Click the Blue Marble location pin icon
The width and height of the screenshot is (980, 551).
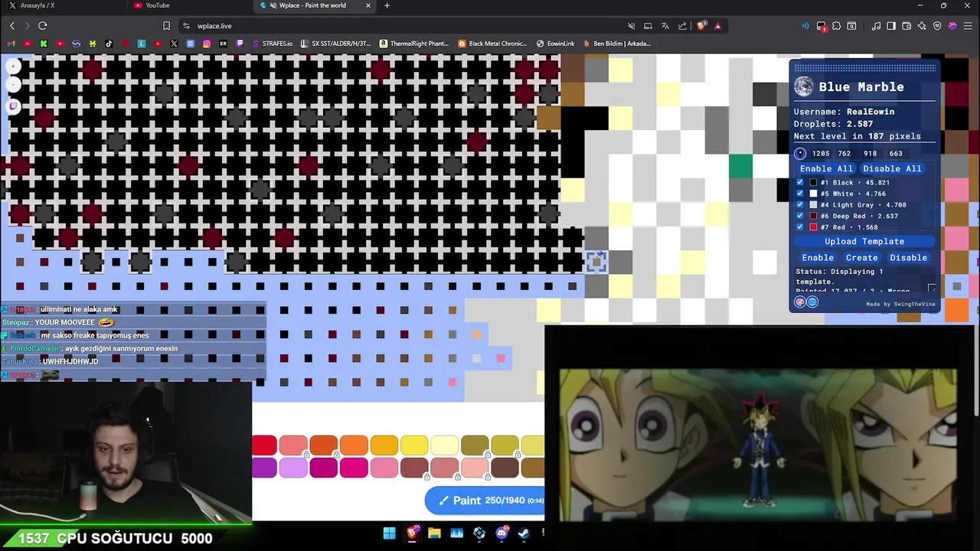(800, 153)
